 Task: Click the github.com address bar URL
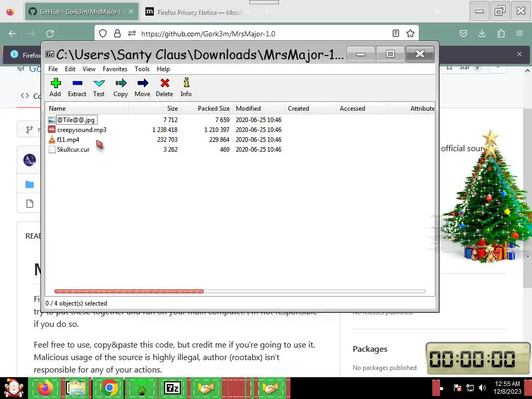[208, 34]
